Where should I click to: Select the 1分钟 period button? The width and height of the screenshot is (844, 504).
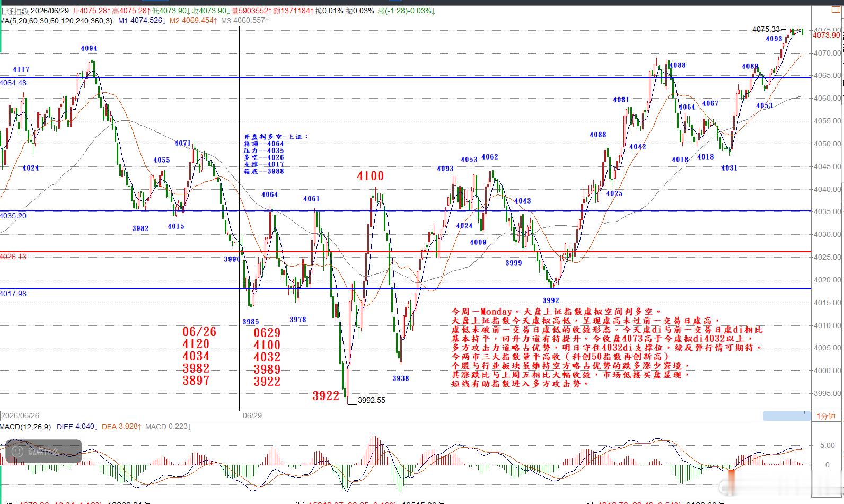click(825, 416)
